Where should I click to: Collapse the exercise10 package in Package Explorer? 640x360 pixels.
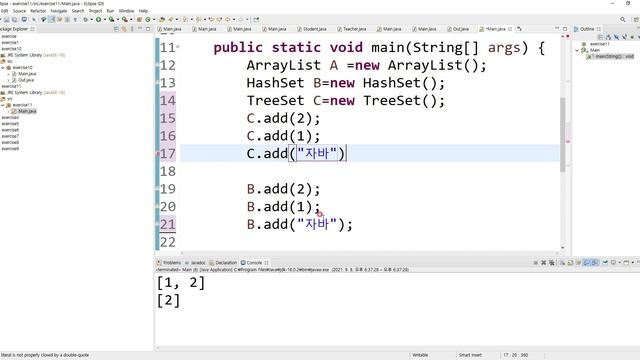pos(3,67)
